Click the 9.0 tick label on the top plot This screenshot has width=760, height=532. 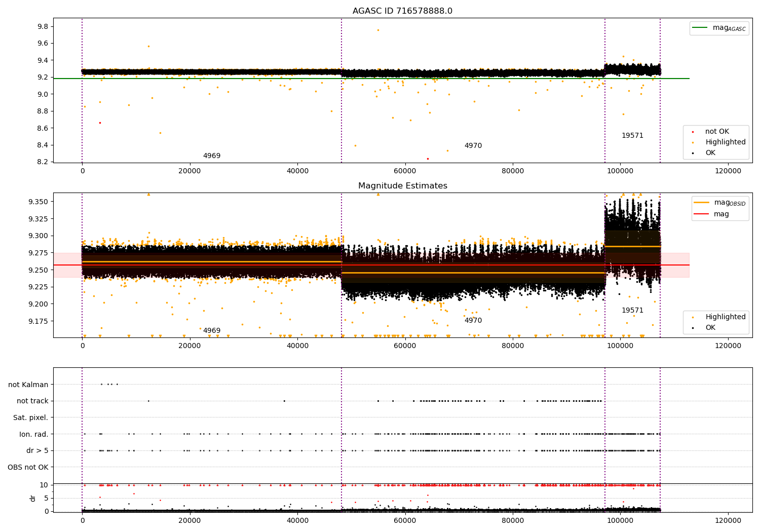point(43,94)
